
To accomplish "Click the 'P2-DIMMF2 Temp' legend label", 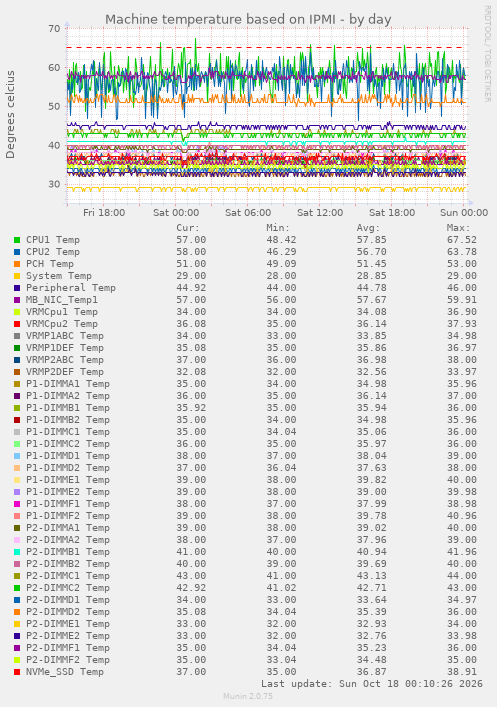I will 68,660.
